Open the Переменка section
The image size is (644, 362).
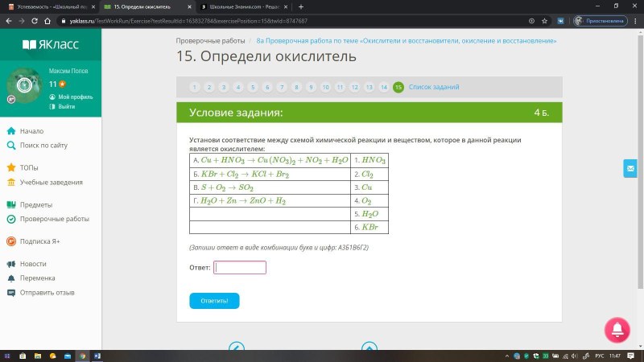pyautogui.click(x=38, y=278)
